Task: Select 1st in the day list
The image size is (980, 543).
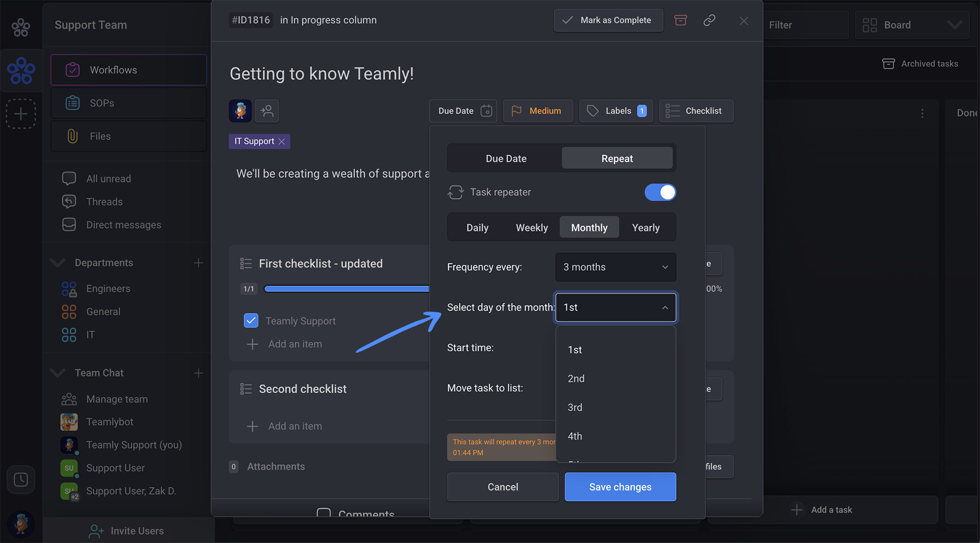Action: (616, 350)
